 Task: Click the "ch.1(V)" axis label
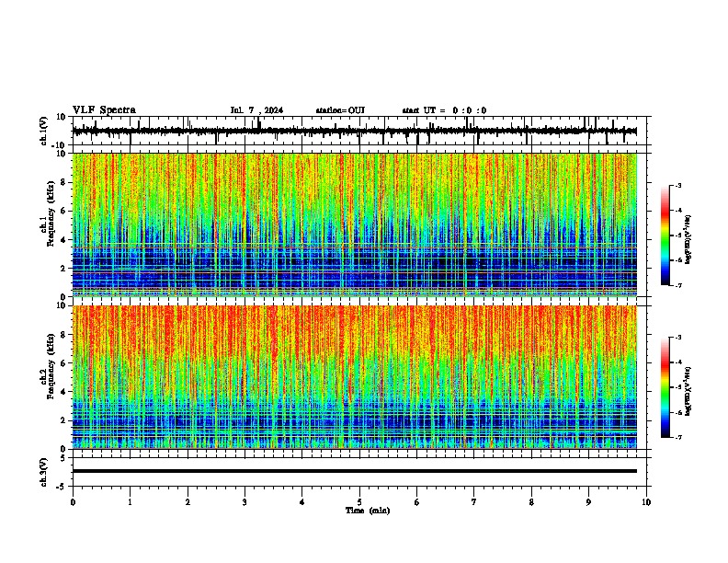(44, 131)
